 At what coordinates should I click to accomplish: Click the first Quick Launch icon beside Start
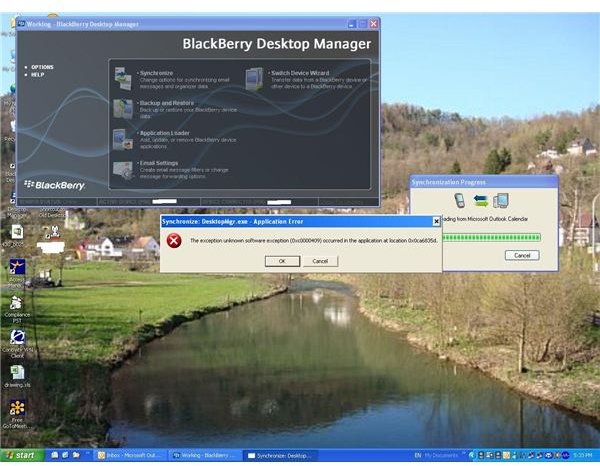(55, 455)
